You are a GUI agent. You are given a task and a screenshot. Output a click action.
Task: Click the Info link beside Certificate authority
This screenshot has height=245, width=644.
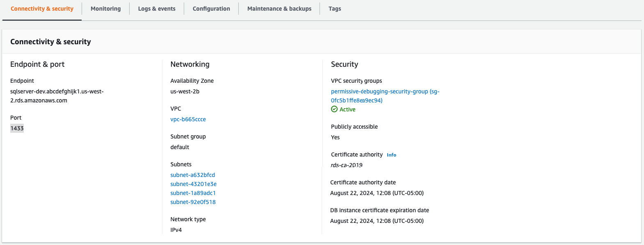coord(391,155)
